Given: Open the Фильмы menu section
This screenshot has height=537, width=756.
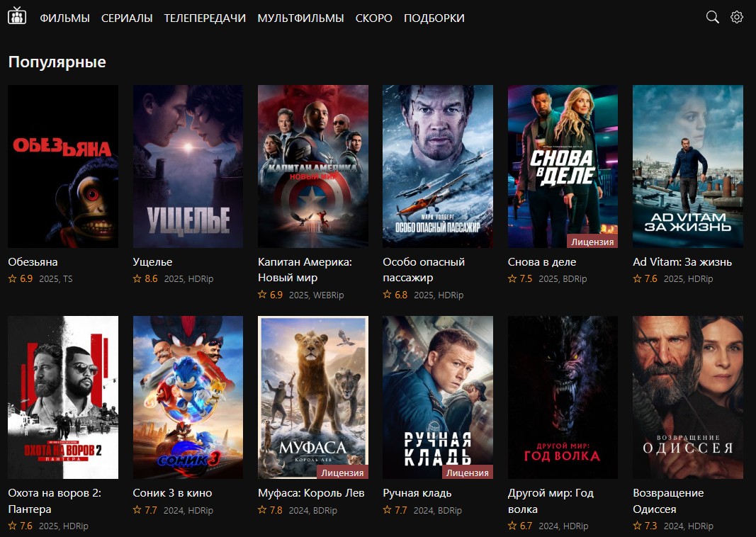Looking at the screenshot, I should click(64, 18).
